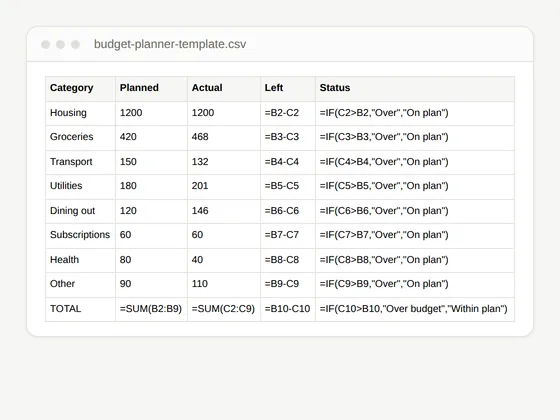
Task: Click the =SUM(B2:B9) total cell
Action: [x=151, y=309]
